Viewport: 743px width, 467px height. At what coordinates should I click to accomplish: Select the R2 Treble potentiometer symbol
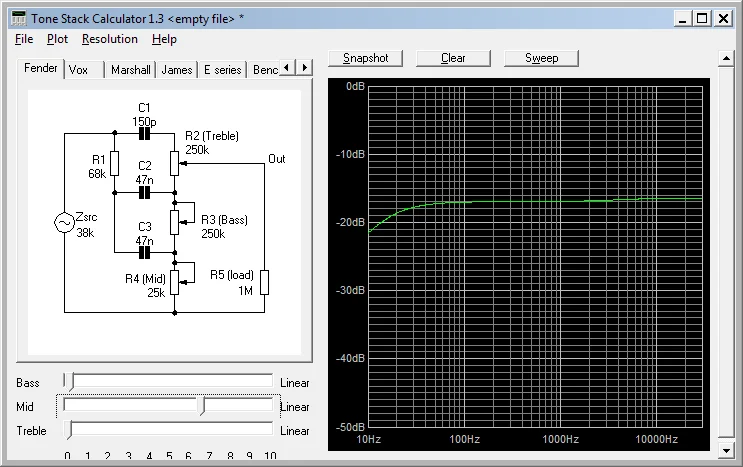point(175,162)
